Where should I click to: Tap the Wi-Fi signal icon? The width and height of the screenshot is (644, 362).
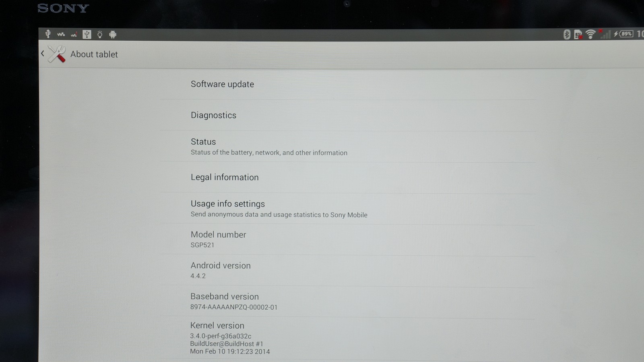(x=590, y=35)
